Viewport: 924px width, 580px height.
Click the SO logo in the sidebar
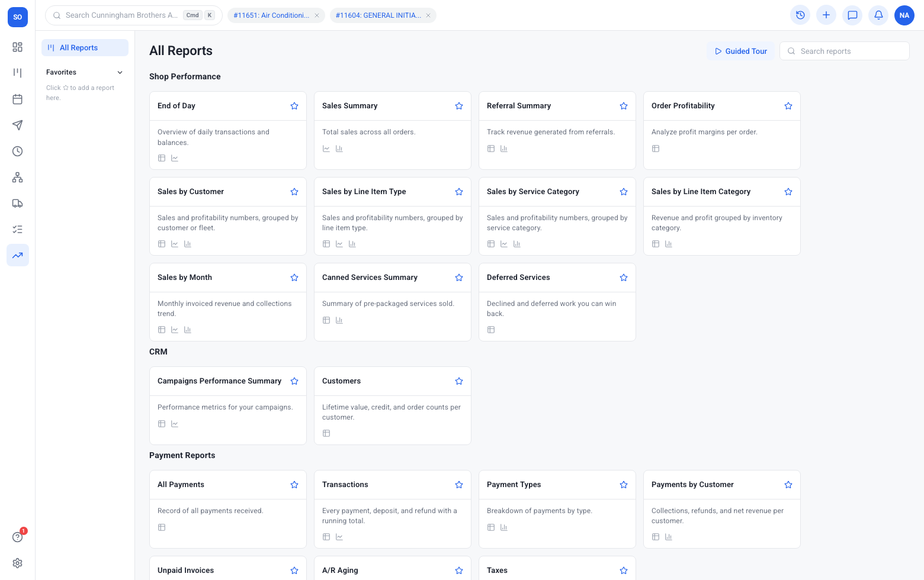(x=18, y=17)
